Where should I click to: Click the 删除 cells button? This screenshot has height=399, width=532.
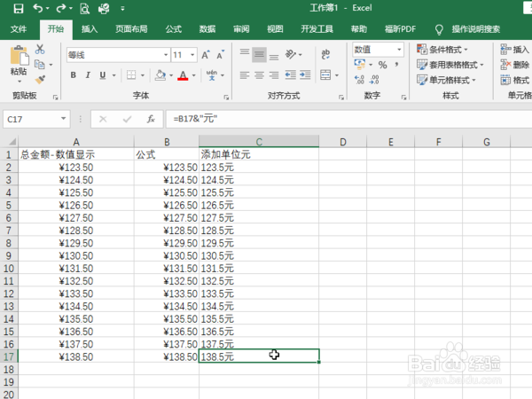(x=515, y=65)
